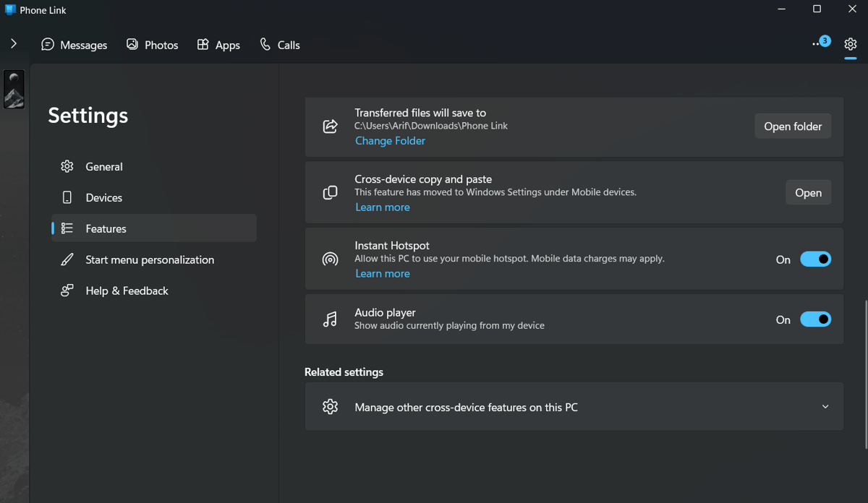The height and width of the screenshot is (503, 868).
Task: Click the Phone Link app logo in the title bar
Action: coord(10,10)
